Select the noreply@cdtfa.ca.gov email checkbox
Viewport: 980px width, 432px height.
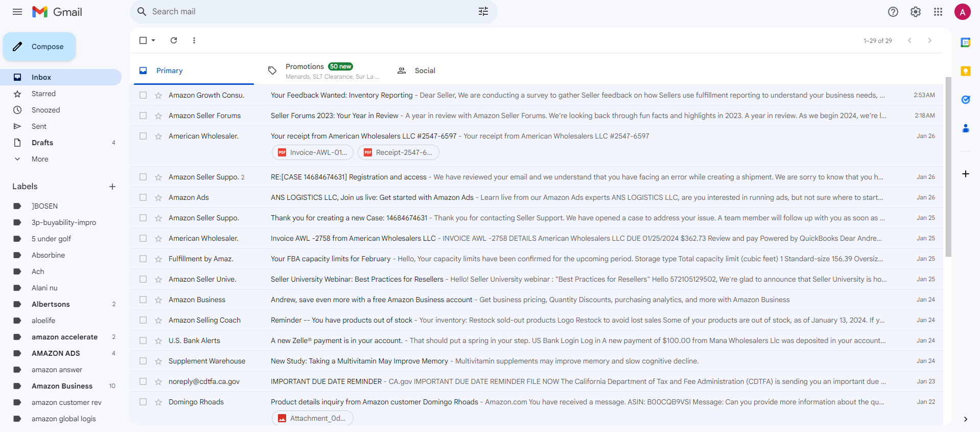(143, 381)
